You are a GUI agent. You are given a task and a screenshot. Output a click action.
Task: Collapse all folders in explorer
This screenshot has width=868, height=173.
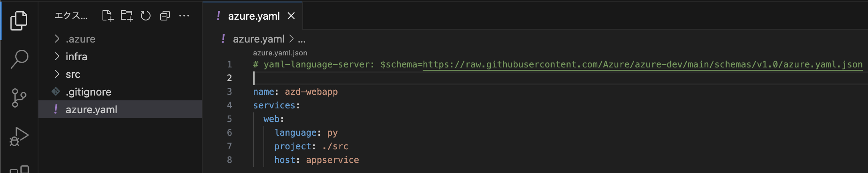165,16
